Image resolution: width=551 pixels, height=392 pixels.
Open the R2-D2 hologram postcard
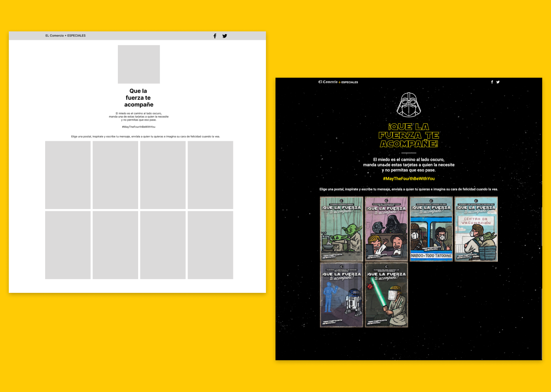pyautogui.click(x=341, y=295)
